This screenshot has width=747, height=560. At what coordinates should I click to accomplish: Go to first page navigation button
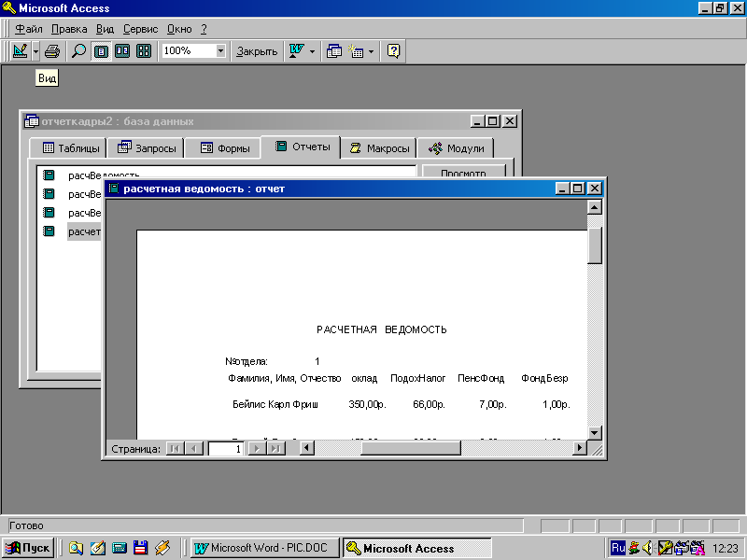click(x=175, y=448)
